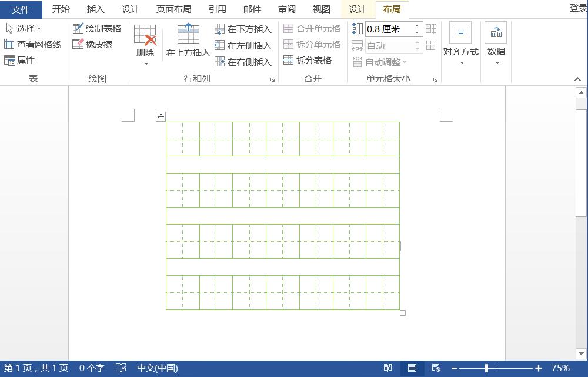Distribute rows evenly with the distribute icon
The height and width of the screenshot is (377, 588).
(431, 28)
